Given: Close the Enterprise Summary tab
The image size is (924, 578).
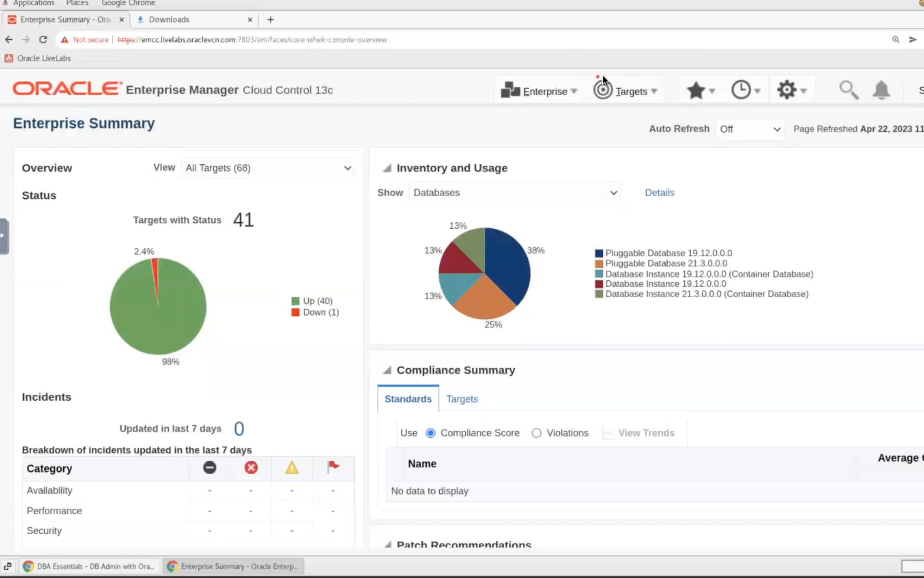Looking at the screenshot, I should (122, 19).
